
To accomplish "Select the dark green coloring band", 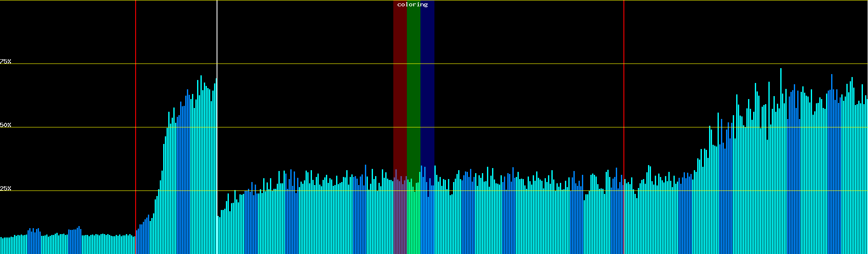I will (x=413, y=85).
